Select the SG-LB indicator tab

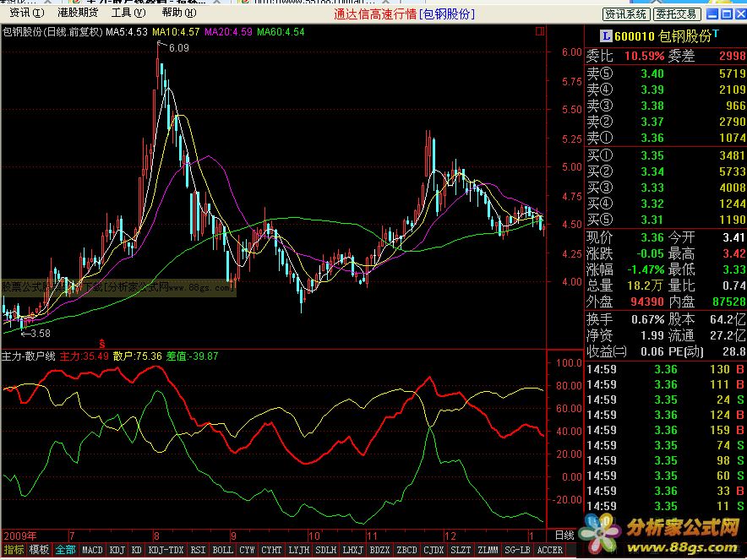[x=517, y=550]
